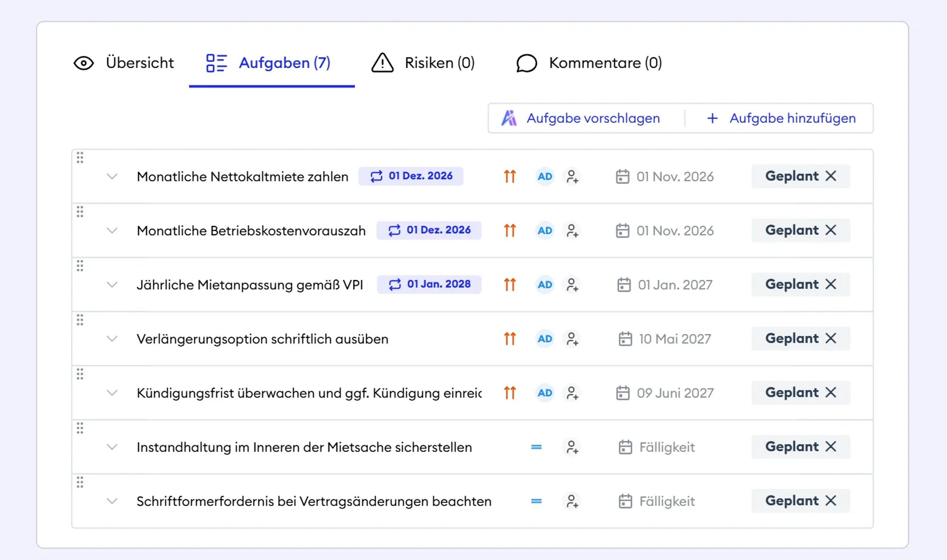
Task: Expand the Schriftformerfordernis task row
Action: tap(112, 501)
